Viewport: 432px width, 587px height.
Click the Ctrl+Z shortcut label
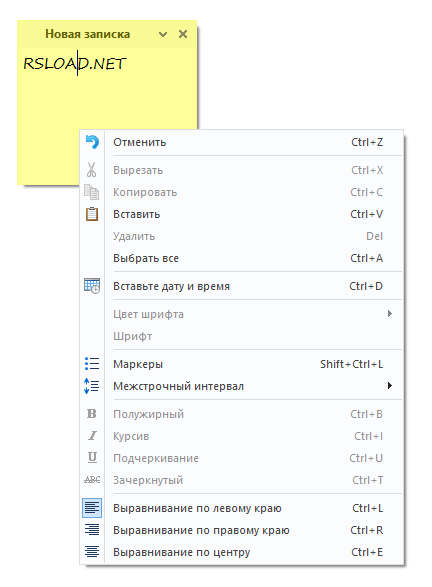[367, 142]
